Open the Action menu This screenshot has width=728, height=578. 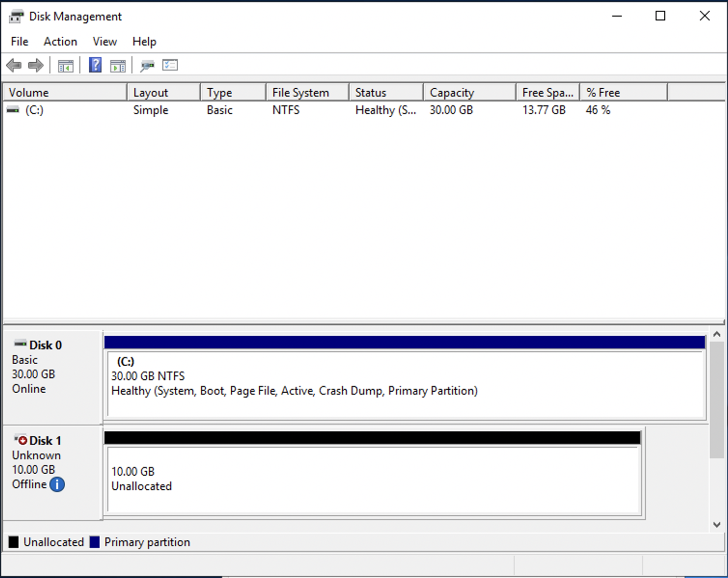60,41
